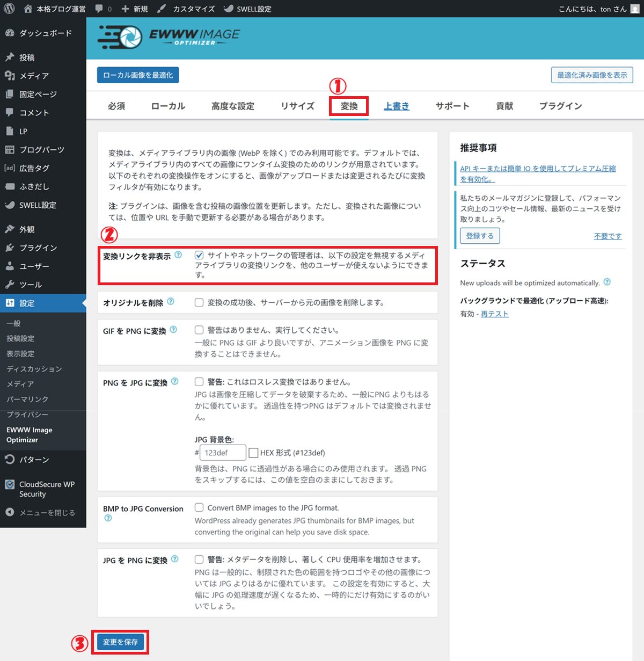Viewport: 644px width, 661px height.
Task: Click the JPG 背景色 input field
Action: (x=223, y=453)
